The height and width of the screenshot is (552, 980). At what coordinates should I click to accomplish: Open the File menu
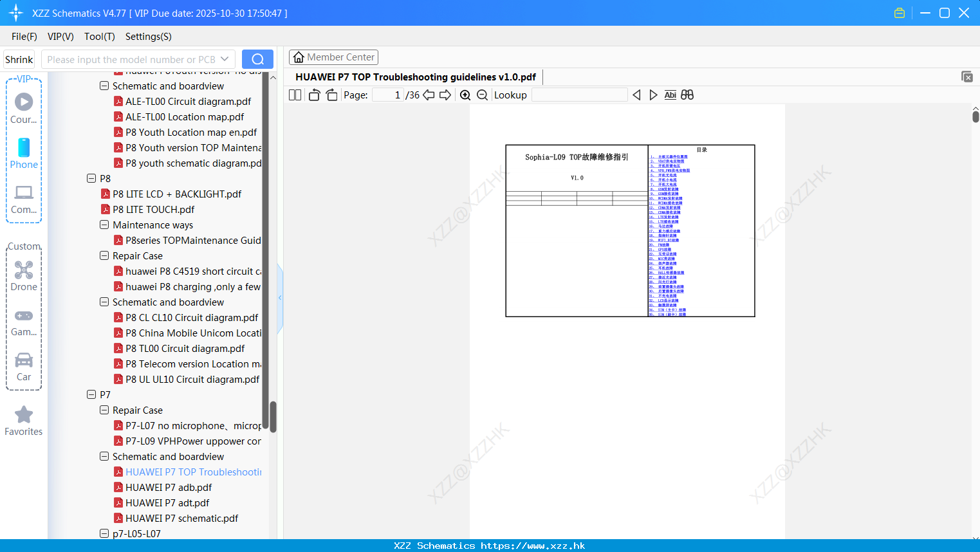click(x=24, y=37)
